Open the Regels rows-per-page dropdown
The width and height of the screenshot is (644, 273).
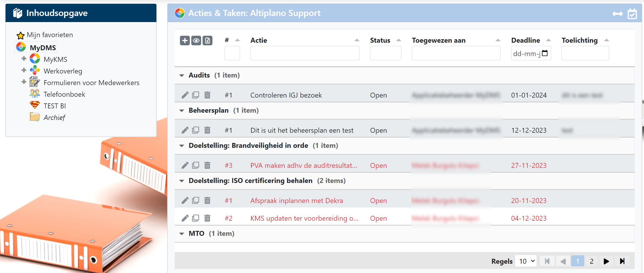526,261
